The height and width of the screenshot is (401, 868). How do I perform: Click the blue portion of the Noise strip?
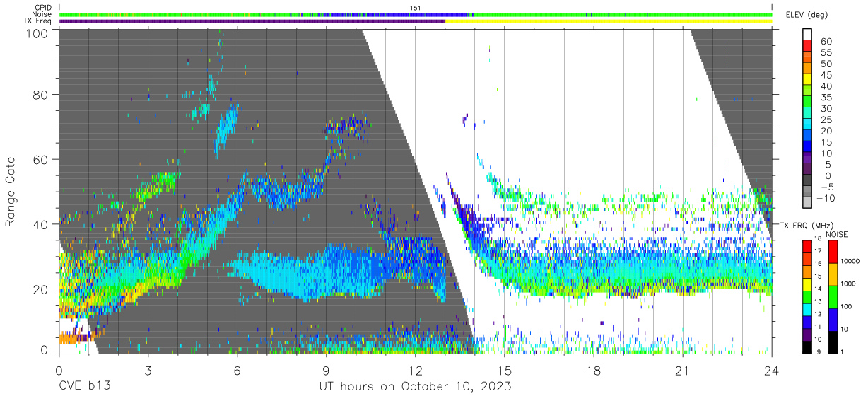point(396,14)
